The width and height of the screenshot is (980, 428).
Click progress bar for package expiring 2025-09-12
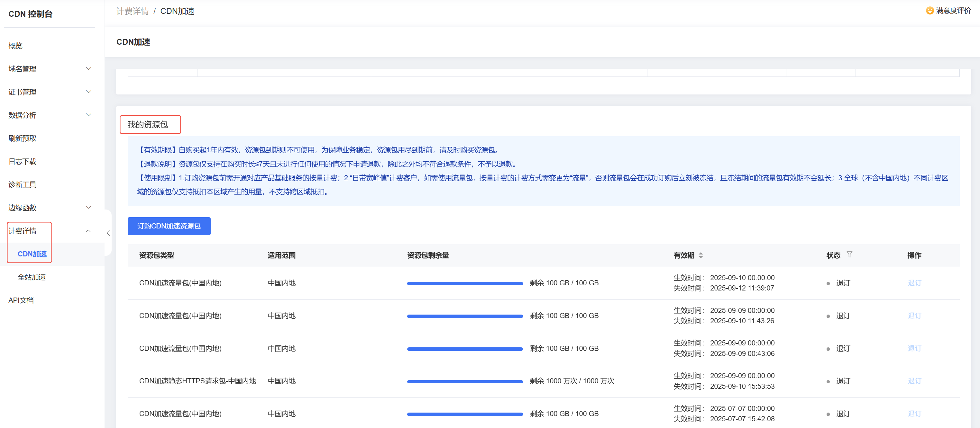click(x=465, y=283)
